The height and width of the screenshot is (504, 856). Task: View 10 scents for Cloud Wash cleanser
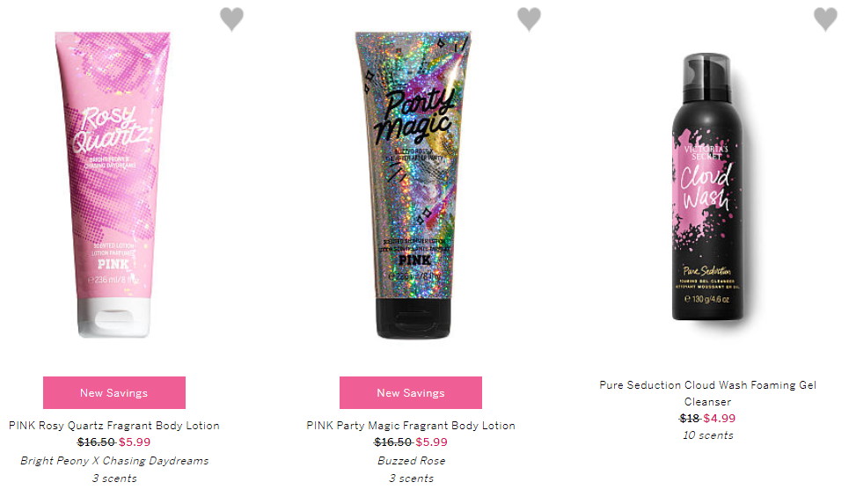coord(708,435)
